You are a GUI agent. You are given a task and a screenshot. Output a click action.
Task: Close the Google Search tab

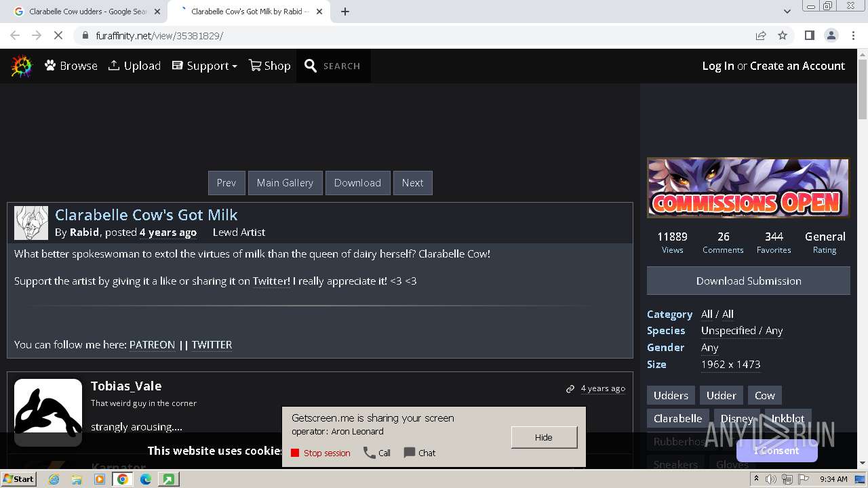(157, 12)
